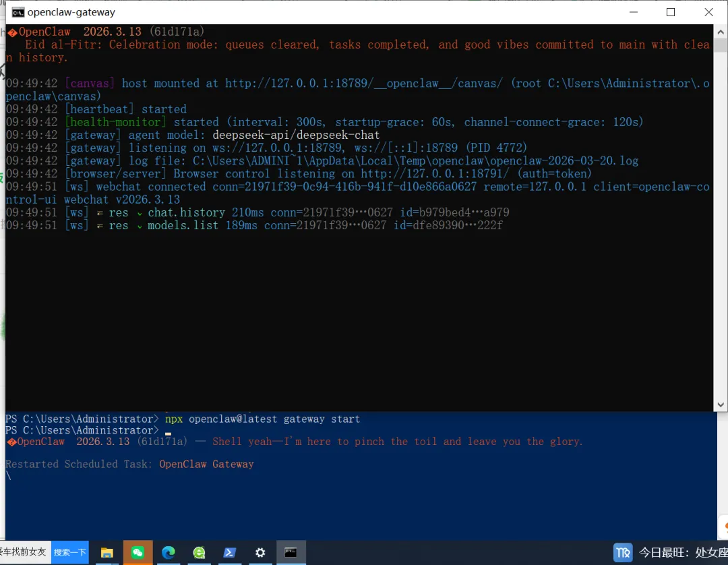Click the taskbar search input field

[x=25, y=552]
